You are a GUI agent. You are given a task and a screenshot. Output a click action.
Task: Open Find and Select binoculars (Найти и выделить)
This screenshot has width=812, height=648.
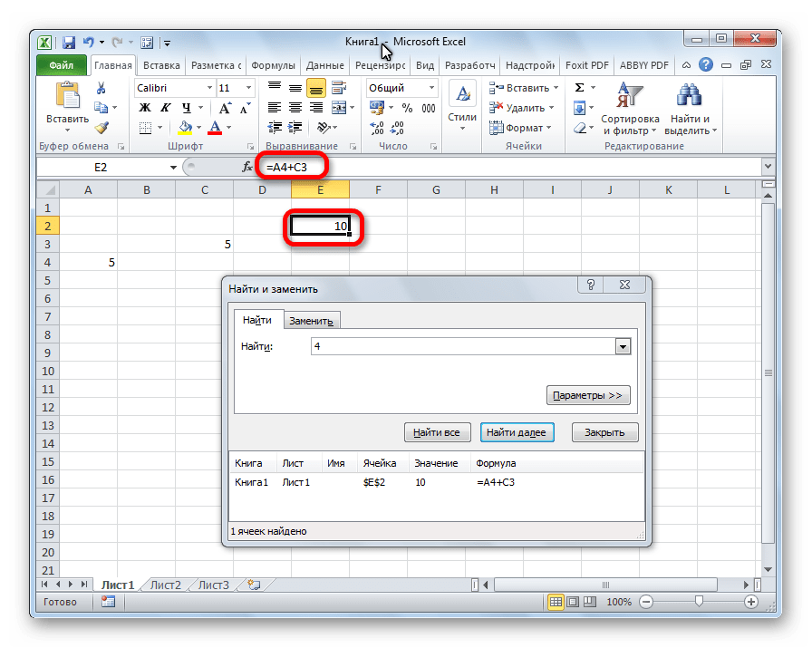click(690, 108)
